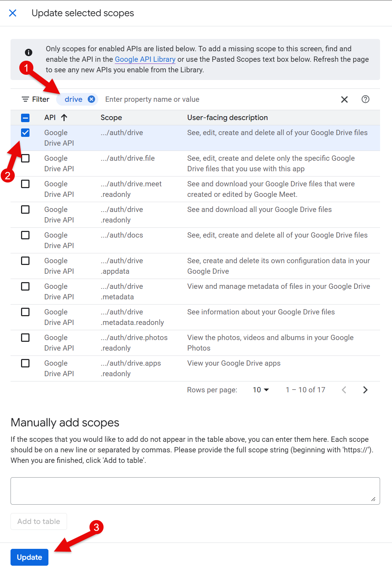Image resolution: width=392 pixels, height=572 pixels.
Task: Close the Update selected scopes panel
Action: click(13, 13)
